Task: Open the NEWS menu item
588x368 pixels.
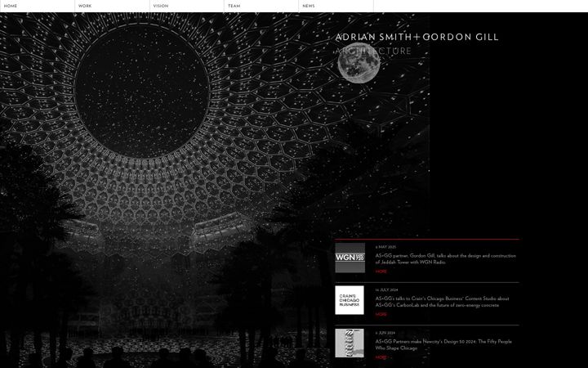Action: click(x=309, y=6)
